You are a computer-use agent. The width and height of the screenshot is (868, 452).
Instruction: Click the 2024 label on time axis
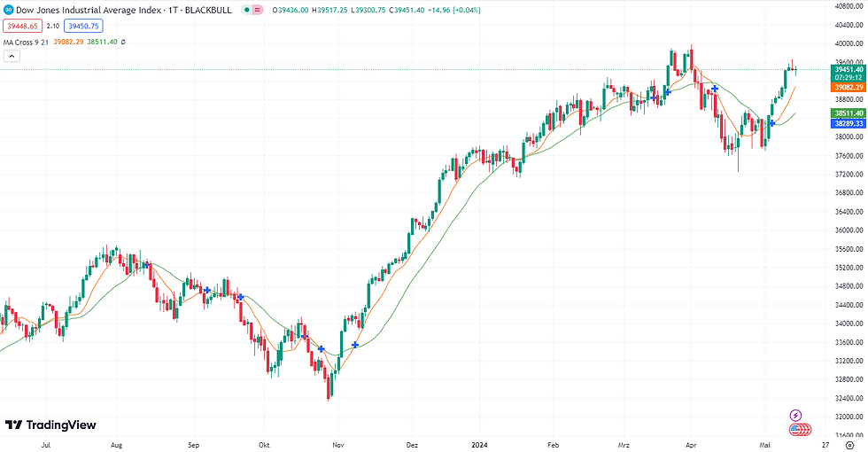click(x=479, y=445)
